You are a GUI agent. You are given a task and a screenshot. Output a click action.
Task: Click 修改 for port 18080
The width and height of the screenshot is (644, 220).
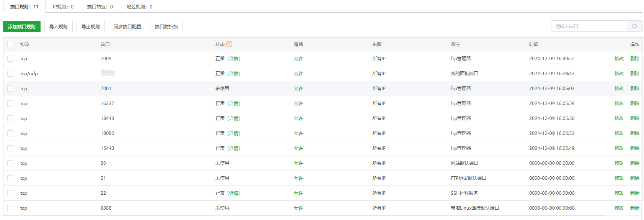coord(619,133)
